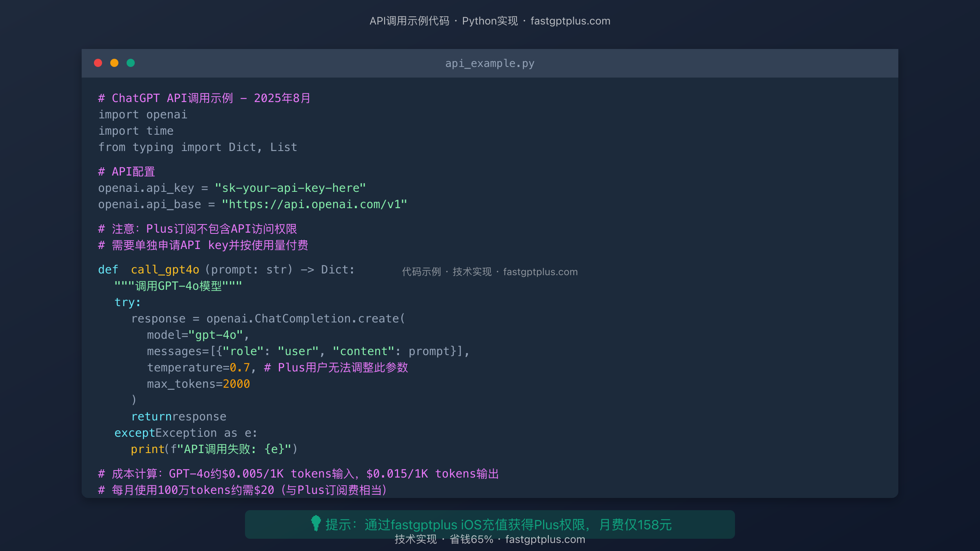
Task: Click the string "sk-your-api-key-here"
Action: click(x=290, y=188)
